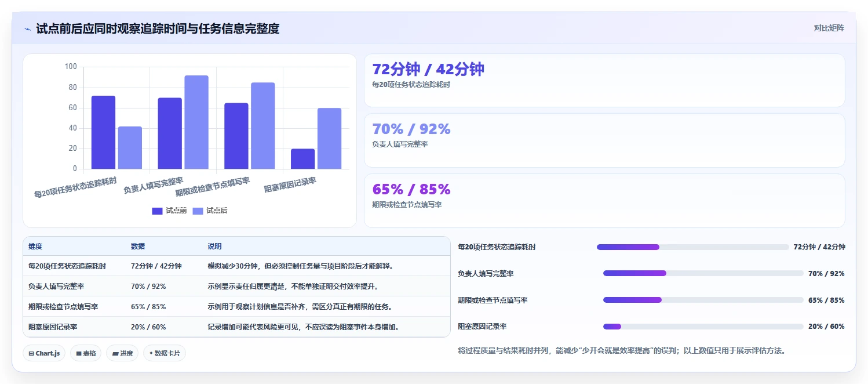
Task: Click the large 65% / 85% card value
Action: click(x=411, y=190)
